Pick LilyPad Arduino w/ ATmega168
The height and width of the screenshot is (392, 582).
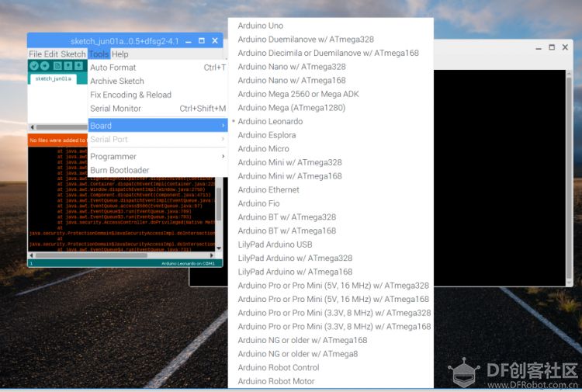[x=331, y=272]
